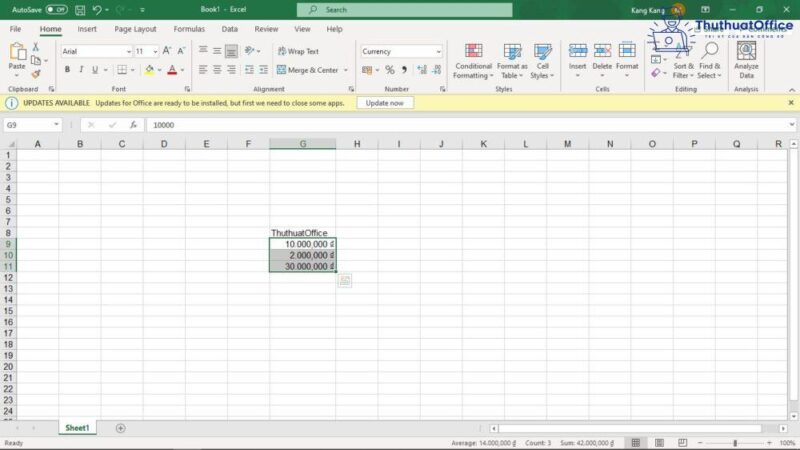Toggle align left

point(203,70)
